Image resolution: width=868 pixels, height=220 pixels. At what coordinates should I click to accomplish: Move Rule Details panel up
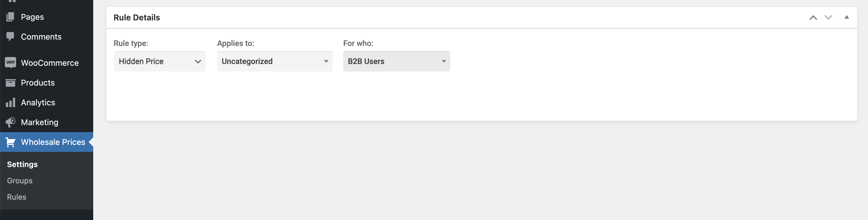pos(813,17)
